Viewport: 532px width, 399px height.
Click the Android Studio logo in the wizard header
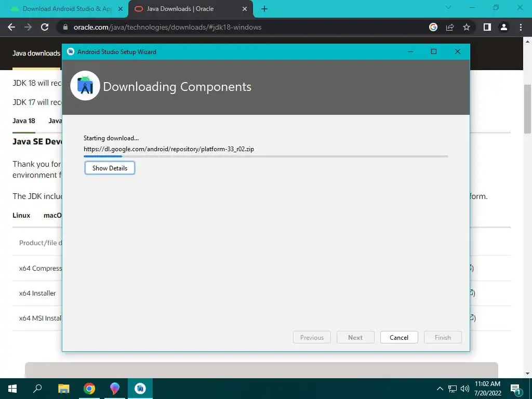click(x=85, y=86)
